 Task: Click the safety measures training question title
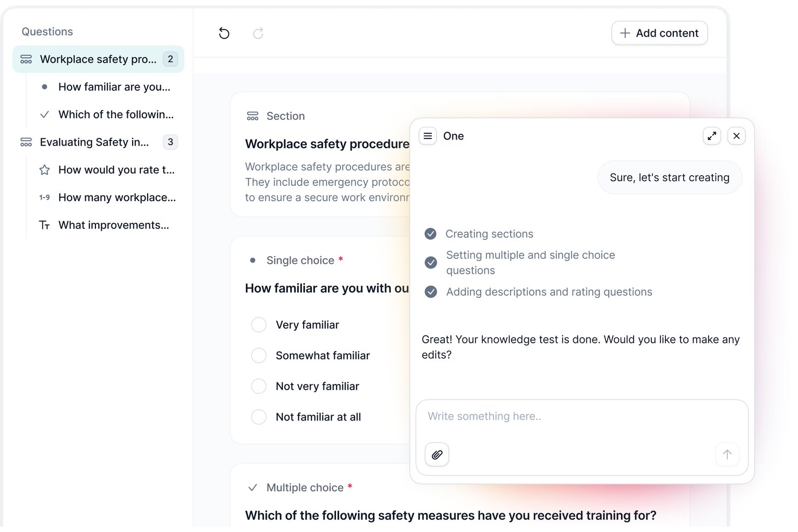coord(451,515)
